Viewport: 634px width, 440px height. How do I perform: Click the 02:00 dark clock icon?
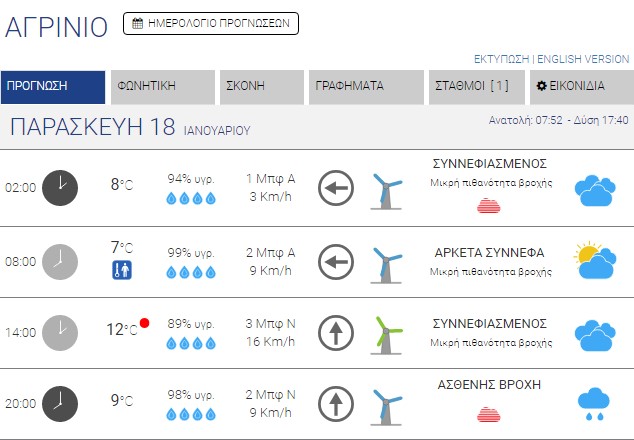coord(60,187)
